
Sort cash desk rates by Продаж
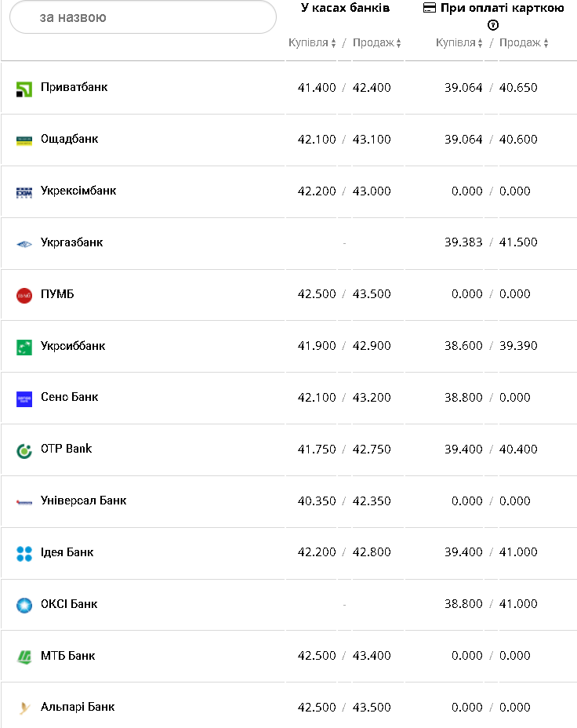click(x=377, y=43)
